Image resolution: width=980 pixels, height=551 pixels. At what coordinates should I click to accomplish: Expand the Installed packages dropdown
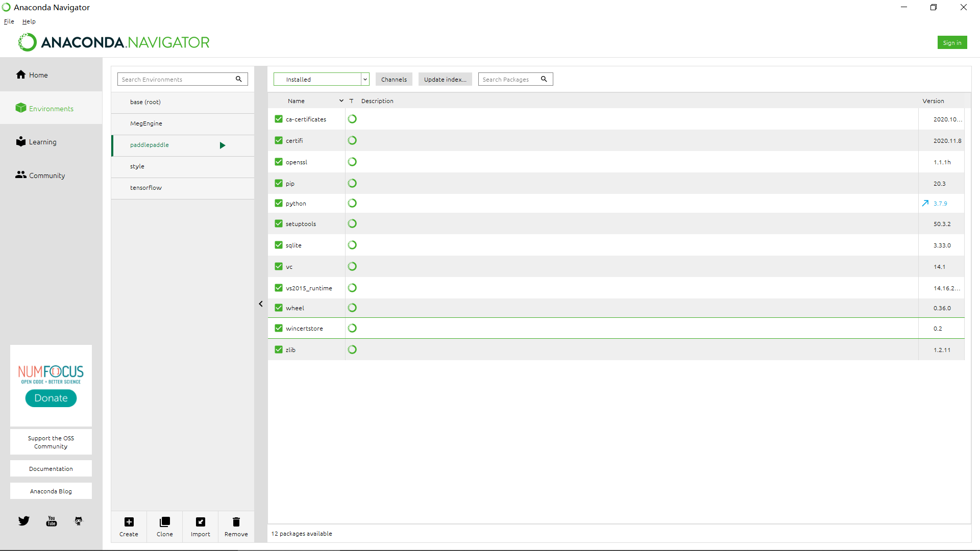click(x=364, y=79)
